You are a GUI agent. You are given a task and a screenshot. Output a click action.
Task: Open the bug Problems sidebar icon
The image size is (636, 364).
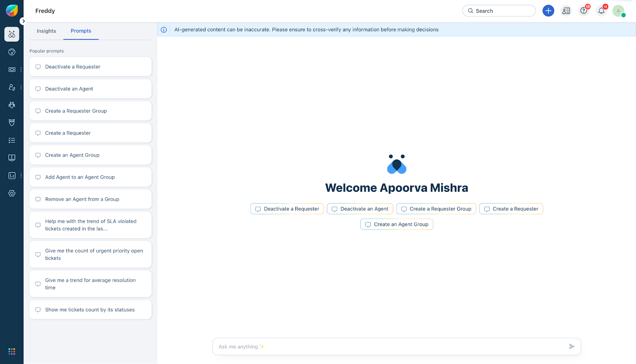pos(12,105)
